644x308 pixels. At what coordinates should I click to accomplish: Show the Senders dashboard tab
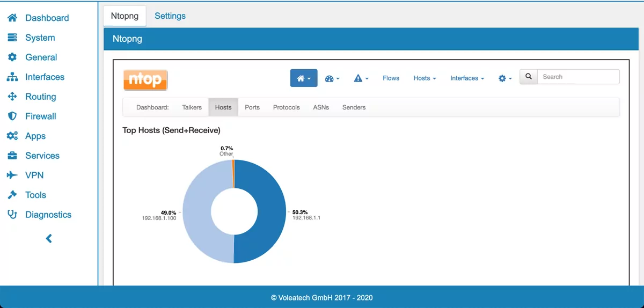pos(354,107)
